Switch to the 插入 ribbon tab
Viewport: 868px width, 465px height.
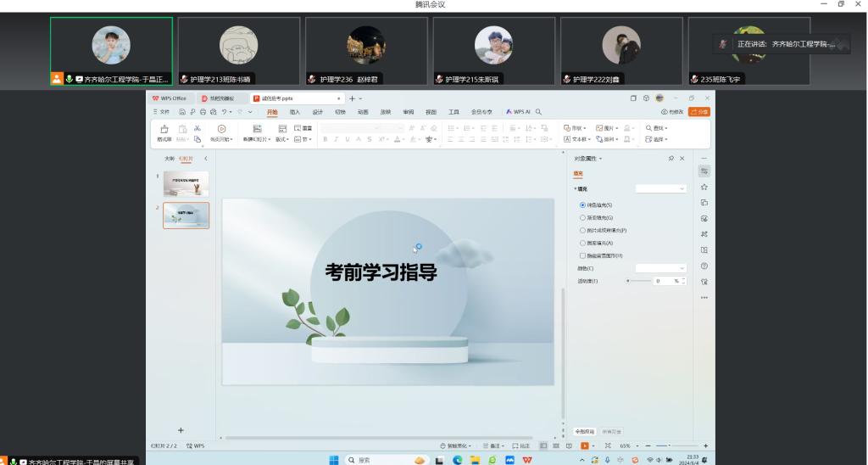click(x=295, y=111)
